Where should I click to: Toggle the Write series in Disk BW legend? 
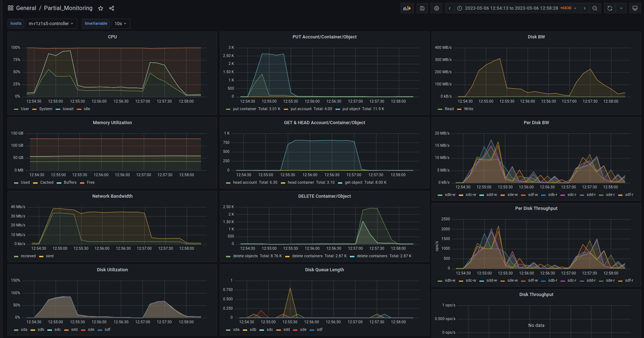point(468,109)
